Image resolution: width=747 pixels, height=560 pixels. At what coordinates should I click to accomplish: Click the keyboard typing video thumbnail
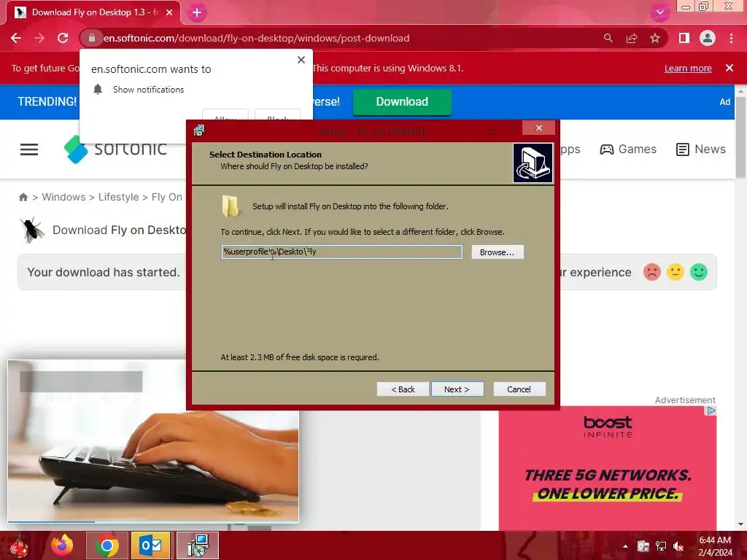[153, 441]
